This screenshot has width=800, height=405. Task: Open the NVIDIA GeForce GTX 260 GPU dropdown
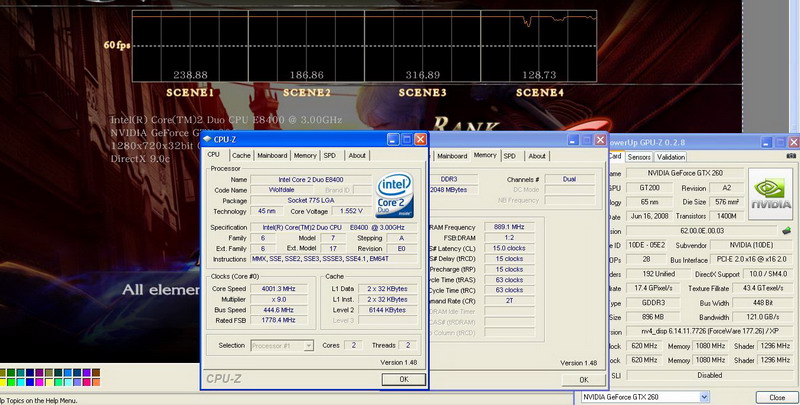click(704, 397)
